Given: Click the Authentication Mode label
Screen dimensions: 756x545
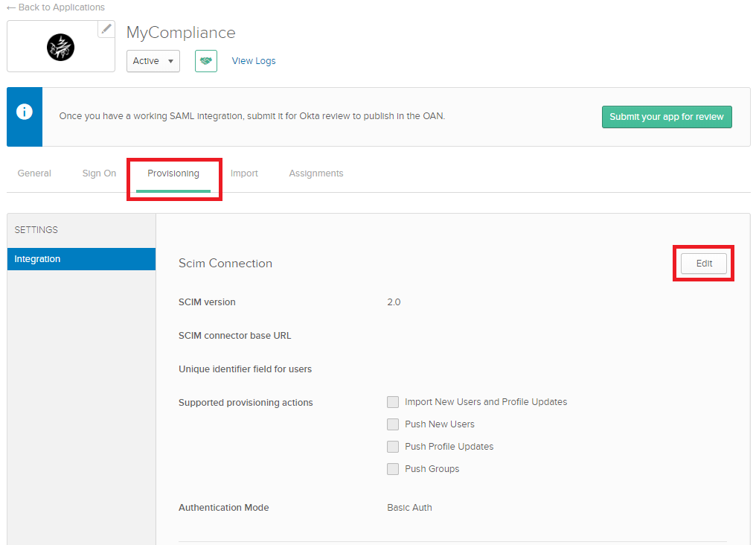Looking at the screenshot, I should click(x=224, y=507).
